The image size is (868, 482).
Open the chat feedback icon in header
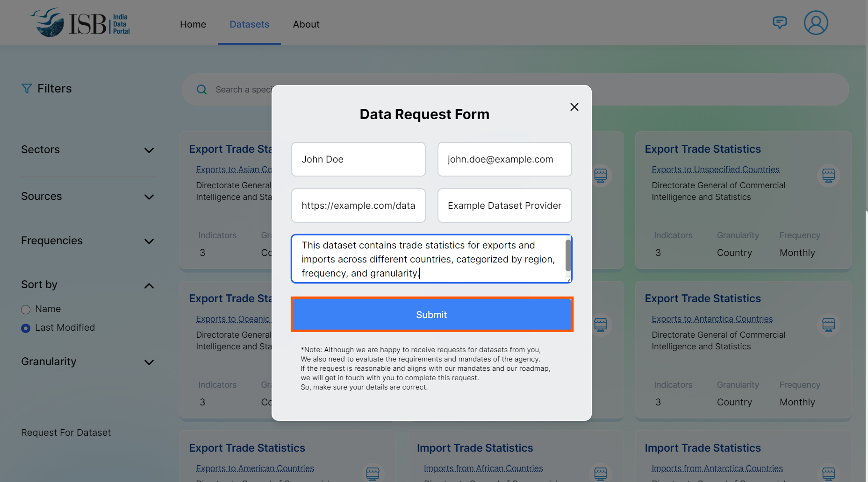click(779, 22)
